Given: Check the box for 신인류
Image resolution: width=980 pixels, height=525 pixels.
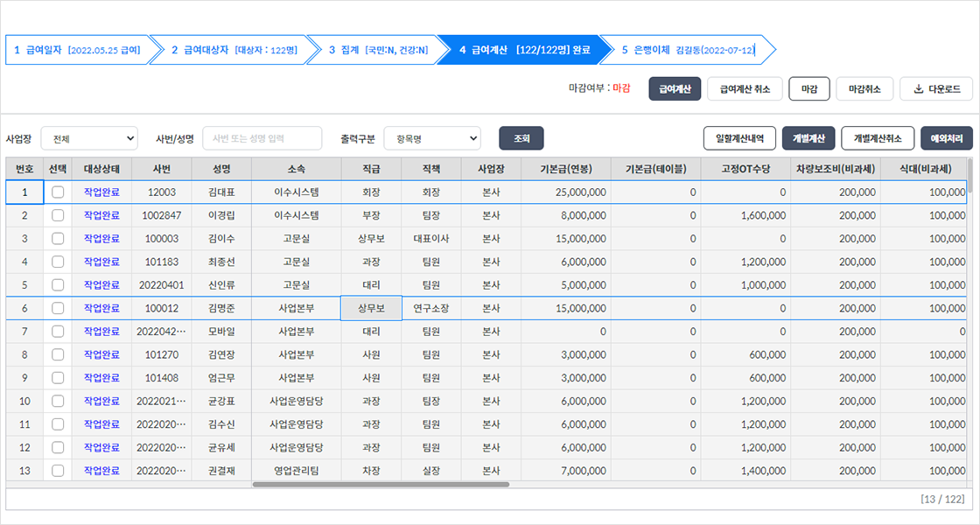Looking at the screenshot, I should click(x=58, y=284).
